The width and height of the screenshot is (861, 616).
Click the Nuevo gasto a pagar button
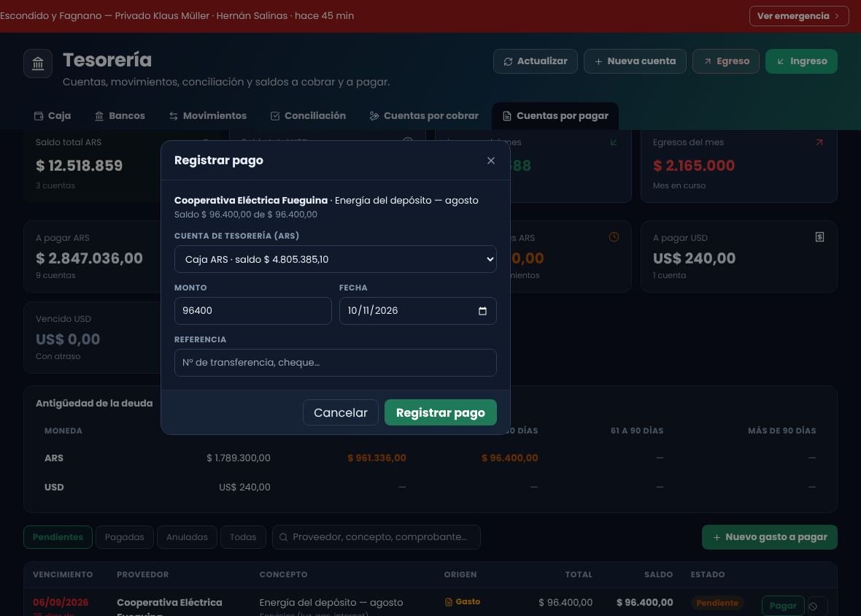pos(769,537)
